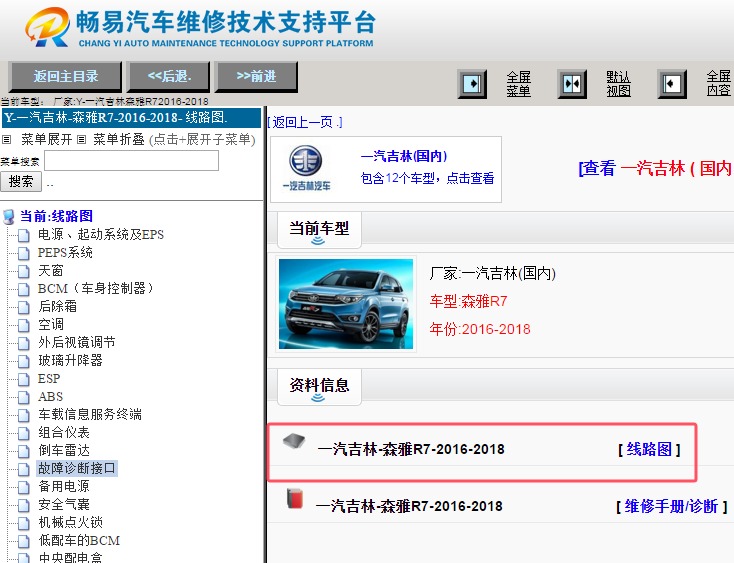Open 一汽吉林(国内) brand link
This screenshot has width=734, height=563.
point(404,156)
